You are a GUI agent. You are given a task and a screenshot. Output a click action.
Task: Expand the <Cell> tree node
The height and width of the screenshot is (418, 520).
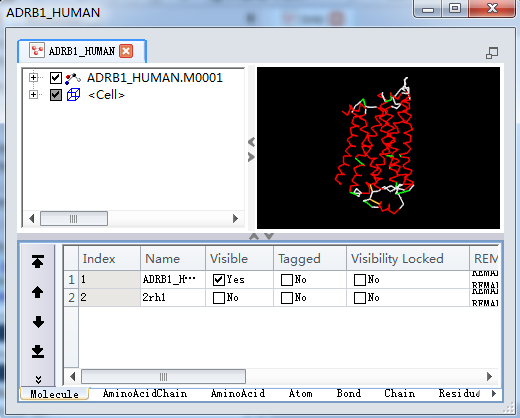[x=33, y=95]
